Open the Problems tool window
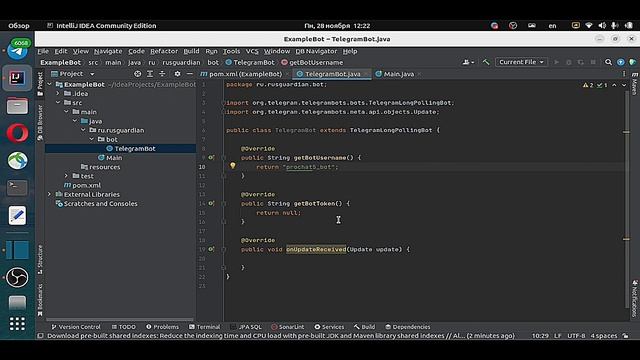 click(162, 327)
